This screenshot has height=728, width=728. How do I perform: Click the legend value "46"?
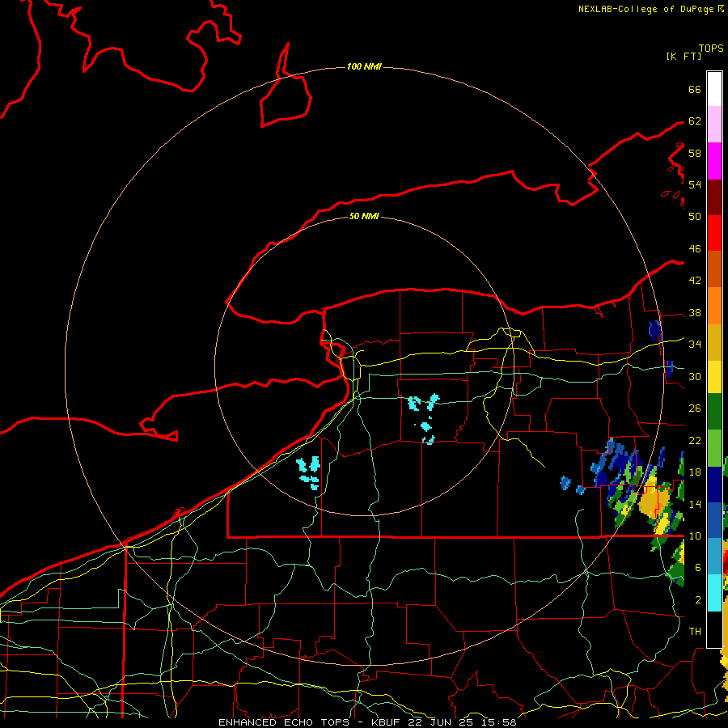coord(695,249)
